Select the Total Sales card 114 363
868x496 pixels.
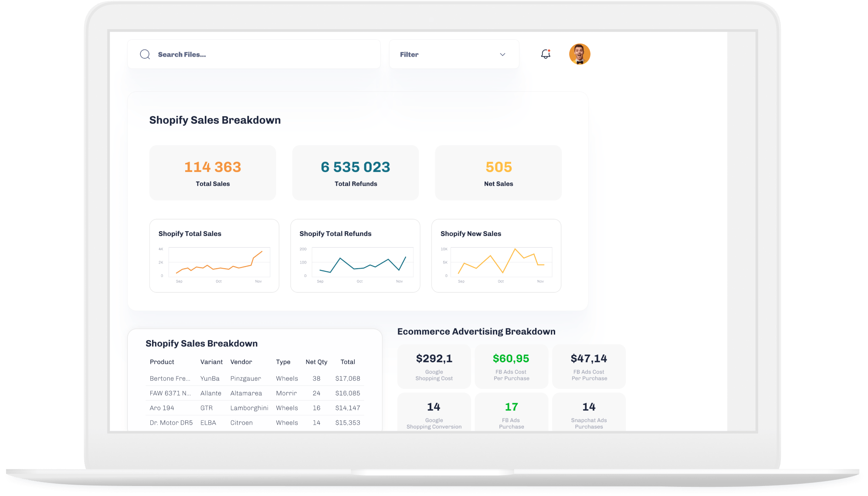213,173
